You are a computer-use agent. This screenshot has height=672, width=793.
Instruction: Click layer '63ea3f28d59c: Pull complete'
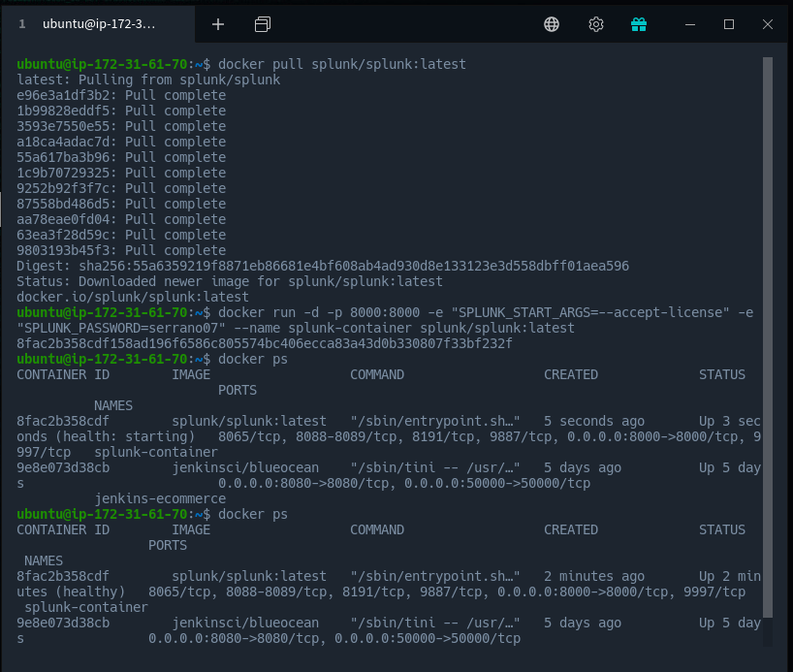pos(121,236)
